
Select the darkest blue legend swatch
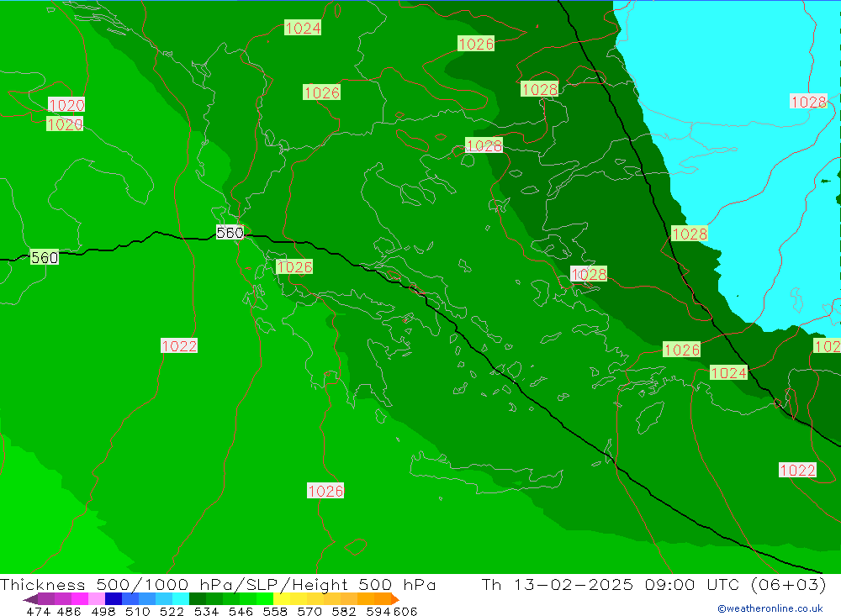(x=114, y=599)
